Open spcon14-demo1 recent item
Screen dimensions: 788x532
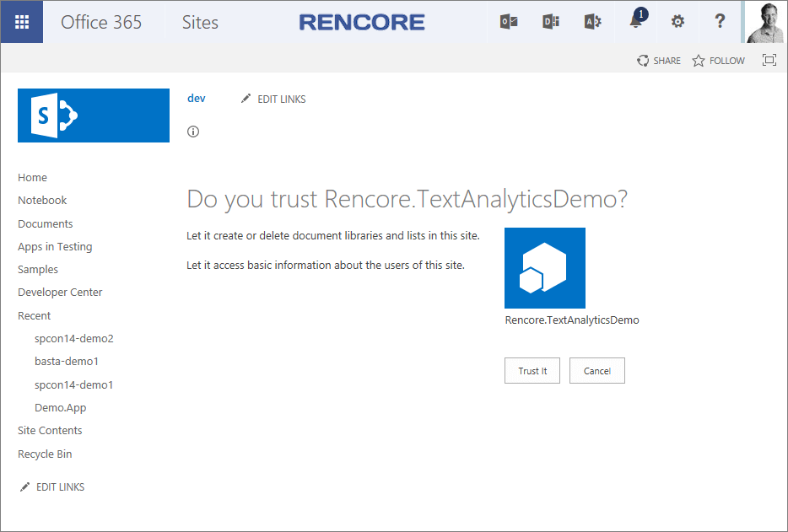74,384
